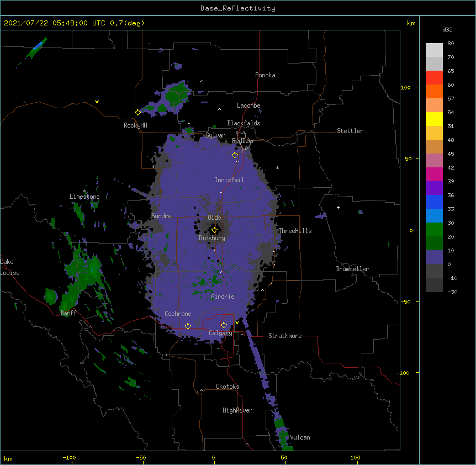This screenshot has height=465, width=476.
Task: Click the blue 36 dBZ legend swatch
Action: (434, 202)
